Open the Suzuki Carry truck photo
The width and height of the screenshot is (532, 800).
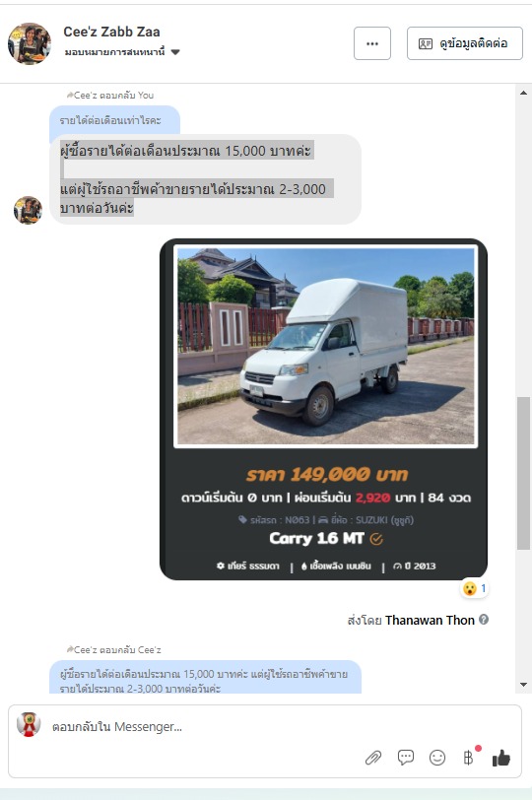point(325,347)
